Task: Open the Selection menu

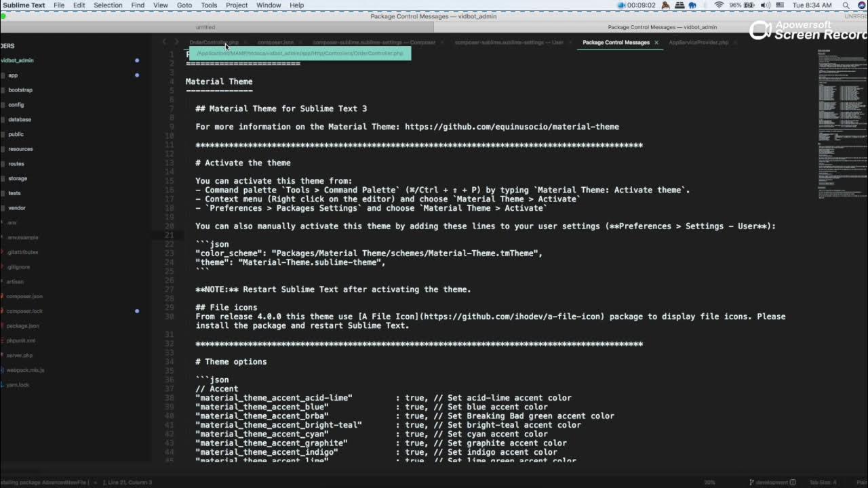Action: point(108,5)
